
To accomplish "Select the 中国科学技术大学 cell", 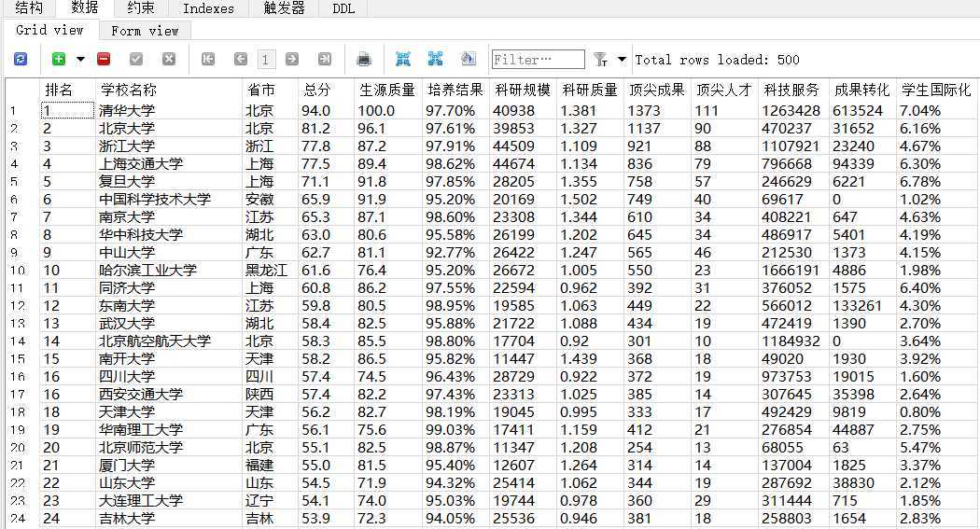I will [169, 200].
